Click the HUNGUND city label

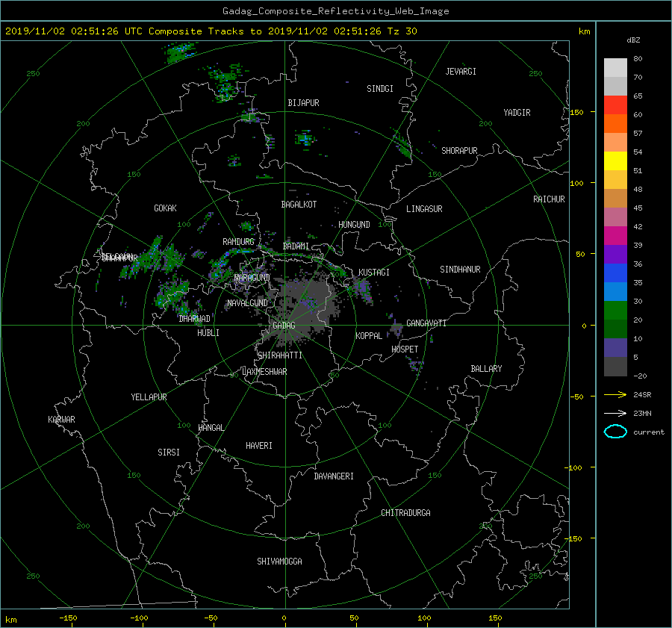(354, 225)
